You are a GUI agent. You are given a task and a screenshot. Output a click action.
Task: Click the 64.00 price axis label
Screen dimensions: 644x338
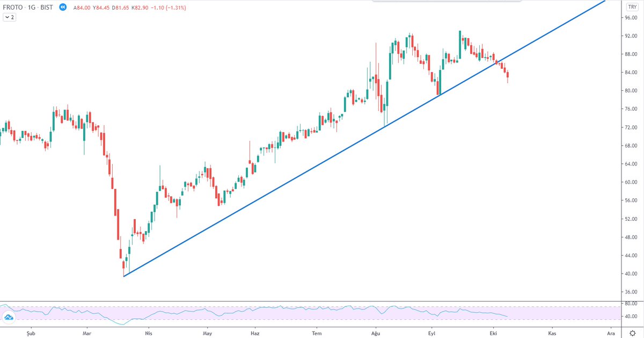point(630,164)
